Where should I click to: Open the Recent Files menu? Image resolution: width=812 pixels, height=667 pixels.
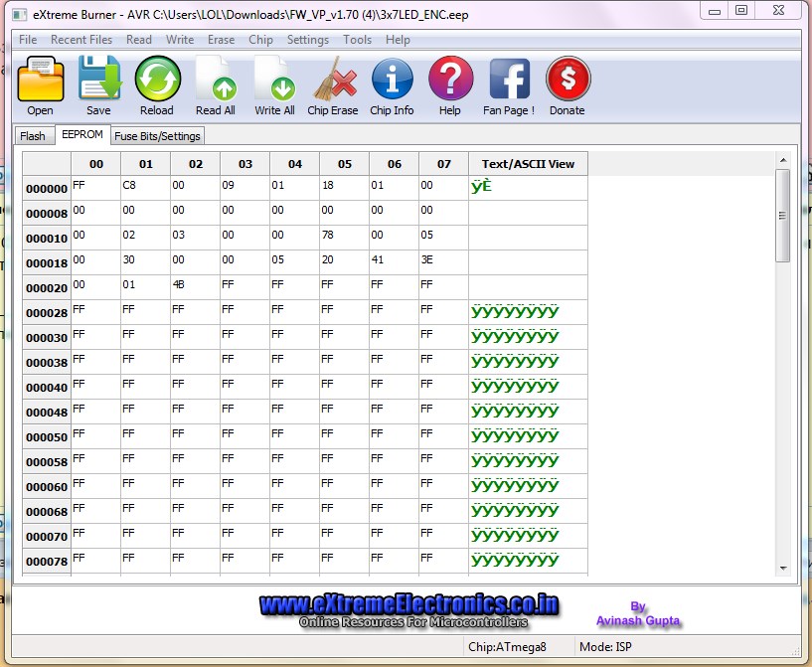pyautogui.click(x=81, y=40)
